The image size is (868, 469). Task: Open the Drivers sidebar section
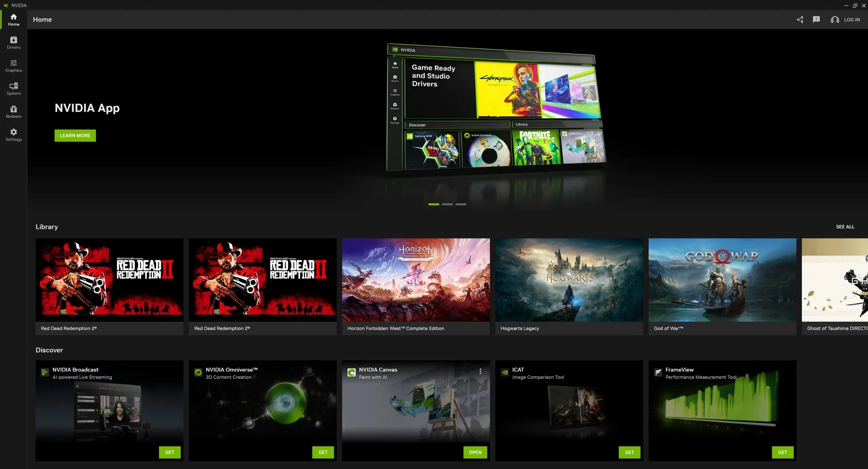(14, 42)
